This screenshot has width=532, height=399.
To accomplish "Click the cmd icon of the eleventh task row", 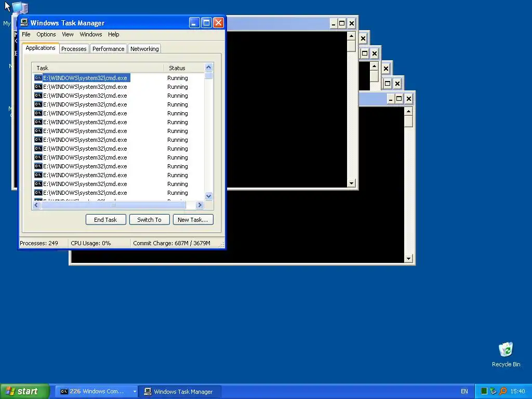I will (38, 166).
